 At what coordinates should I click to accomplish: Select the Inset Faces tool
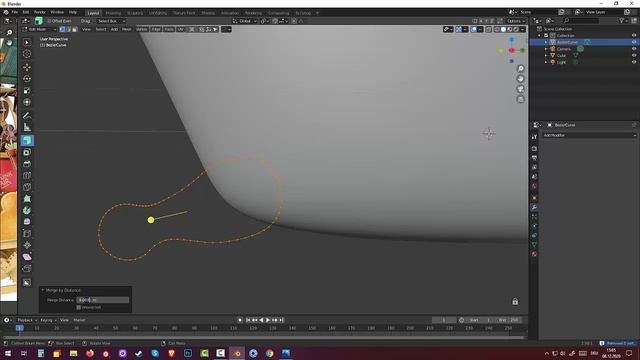point(27,152)
